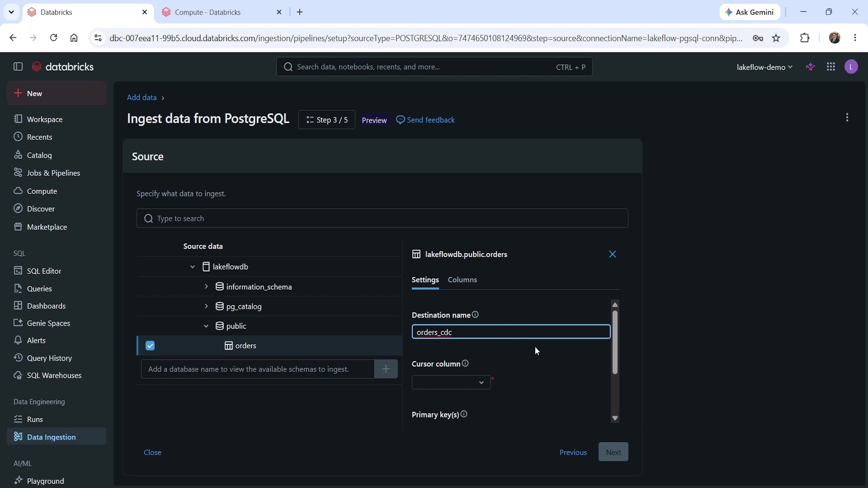
Task: Click Send feedback link
Action: click(425, 120)
